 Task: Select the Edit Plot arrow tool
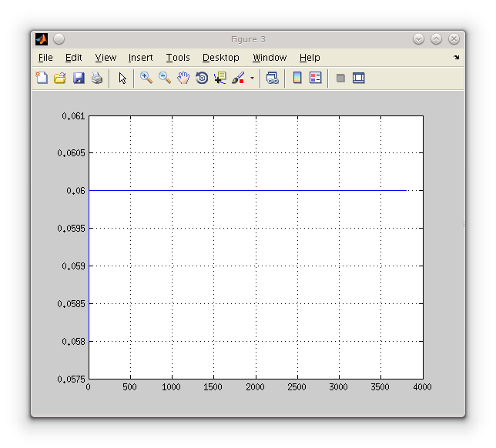[122, 78]
